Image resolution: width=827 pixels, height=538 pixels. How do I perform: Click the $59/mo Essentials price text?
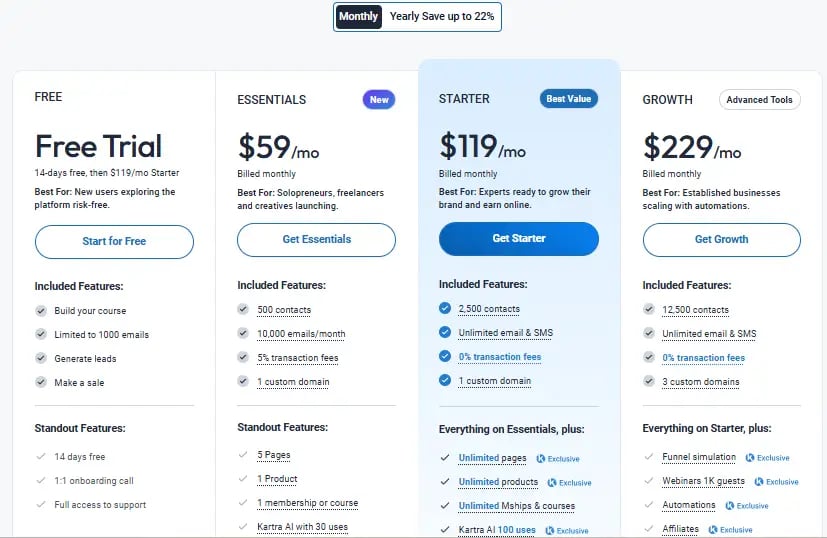pyautogui.click(x=278, y=147)
